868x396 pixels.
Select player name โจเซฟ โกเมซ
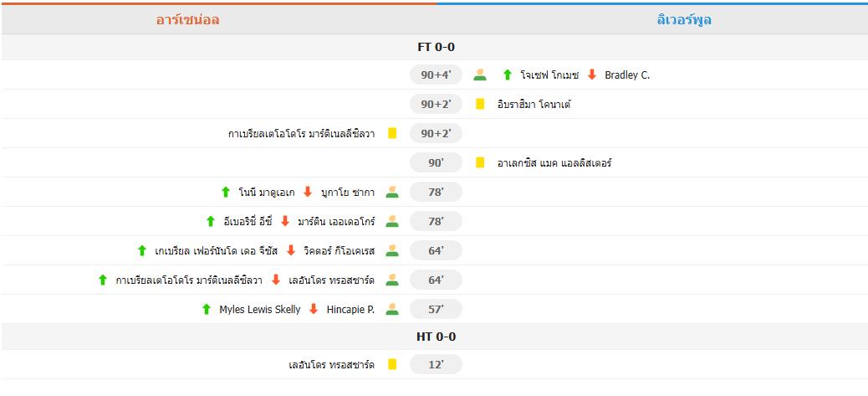[x=549, y=75]
